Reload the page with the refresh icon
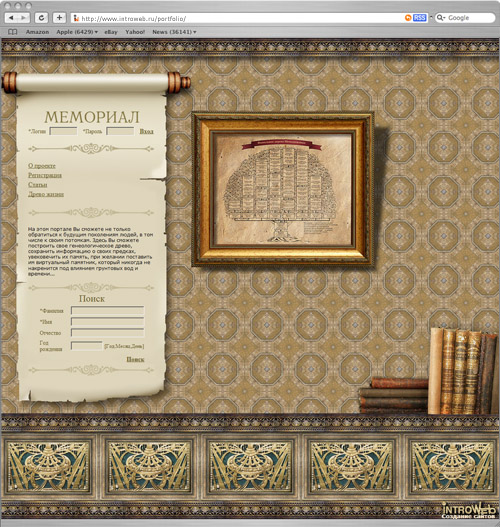Image resolution: width=500 pixels, height=527 pixels. pos(41,18)
